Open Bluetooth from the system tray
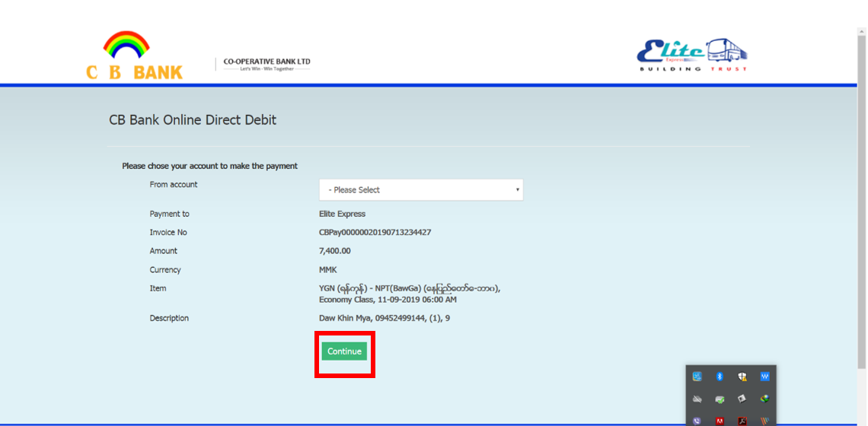This screenshot has height=426, width=868. [x=720, y=377]
